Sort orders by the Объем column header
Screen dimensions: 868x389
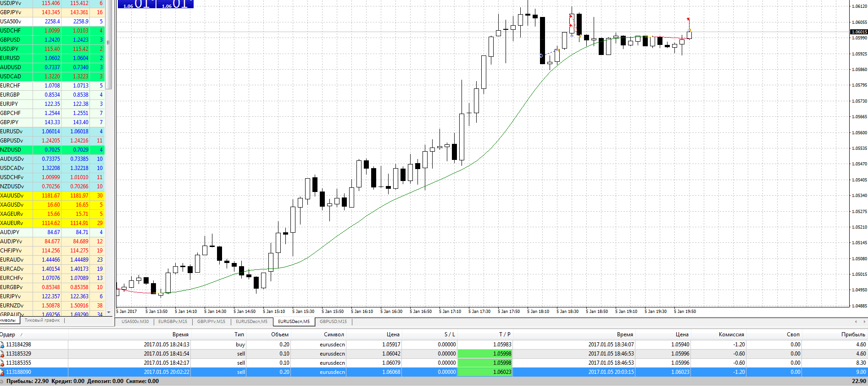[269, 334]
